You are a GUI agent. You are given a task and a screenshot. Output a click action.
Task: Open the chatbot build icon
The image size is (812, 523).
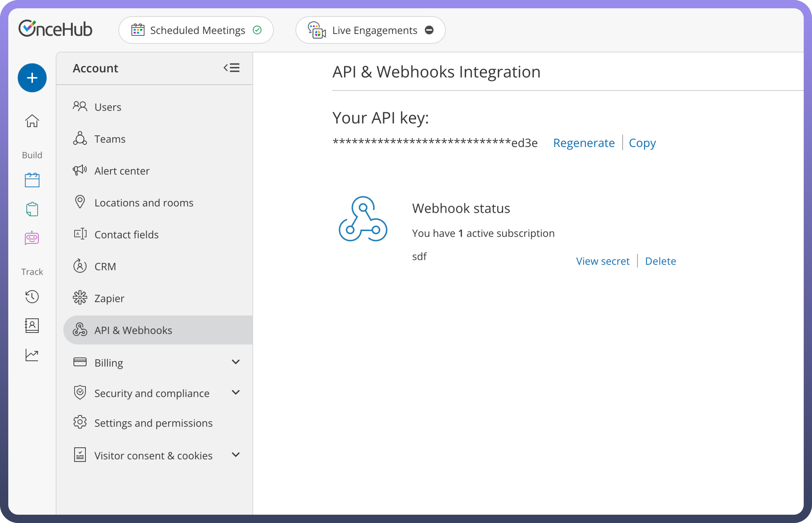click(32, 238)
